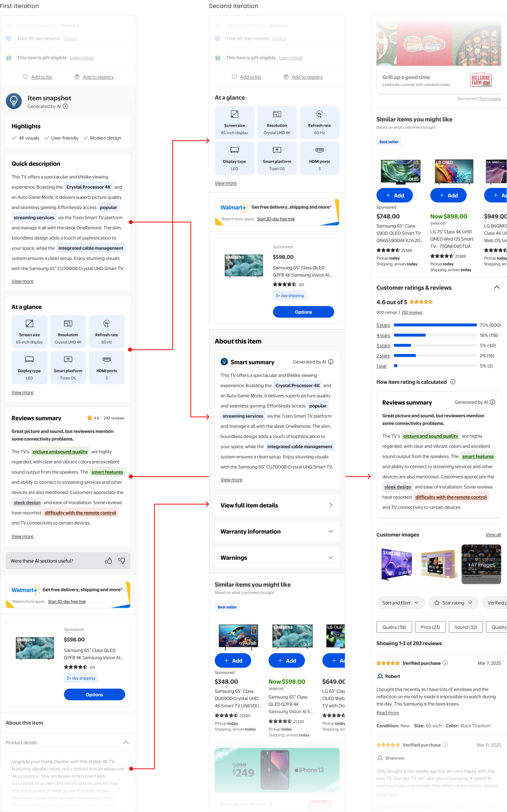Open View full item details

(x=277, y=505)
